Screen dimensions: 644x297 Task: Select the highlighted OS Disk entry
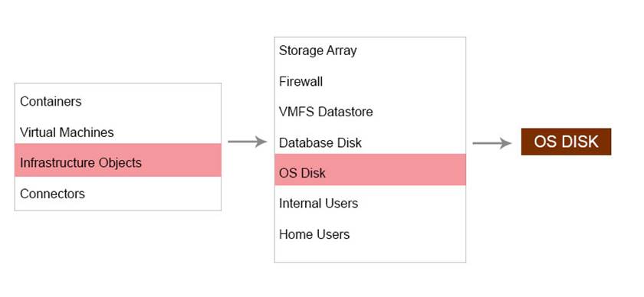pyautogui.click(x=370, y=170)
